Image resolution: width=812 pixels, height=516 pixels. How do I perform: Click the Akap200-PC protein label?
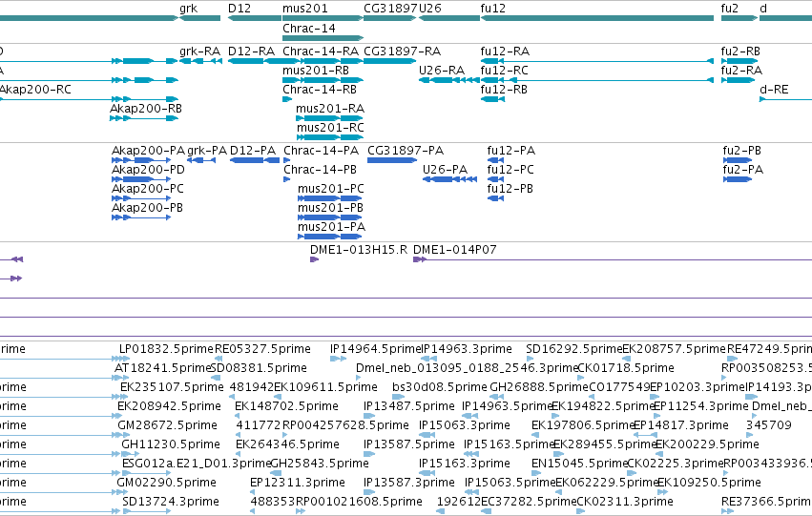tap(148, 189)
